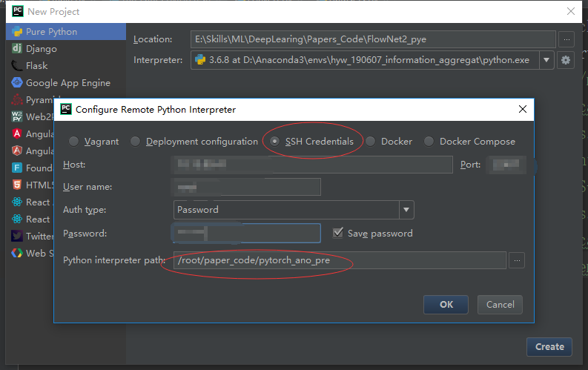Viewport: 588px width, 370px height.
Task: Focus the Port input field
Action: click(506, 165)
